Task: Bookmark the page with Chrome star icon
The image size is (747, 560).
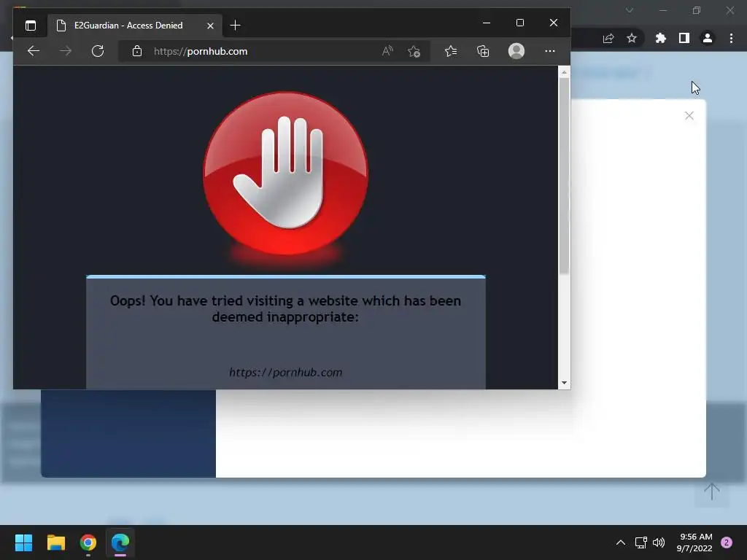Action: click(x=632, y=38)
